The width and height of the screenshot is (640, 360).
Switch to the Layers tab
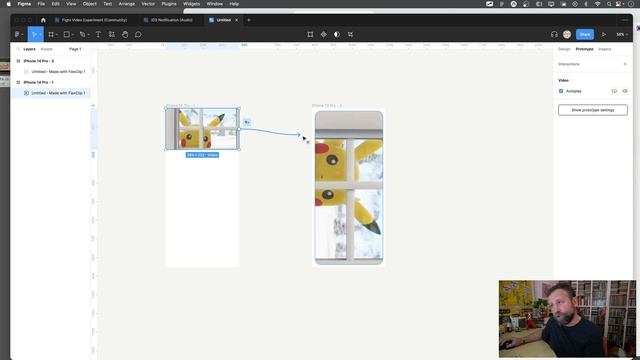coord(29,49)
